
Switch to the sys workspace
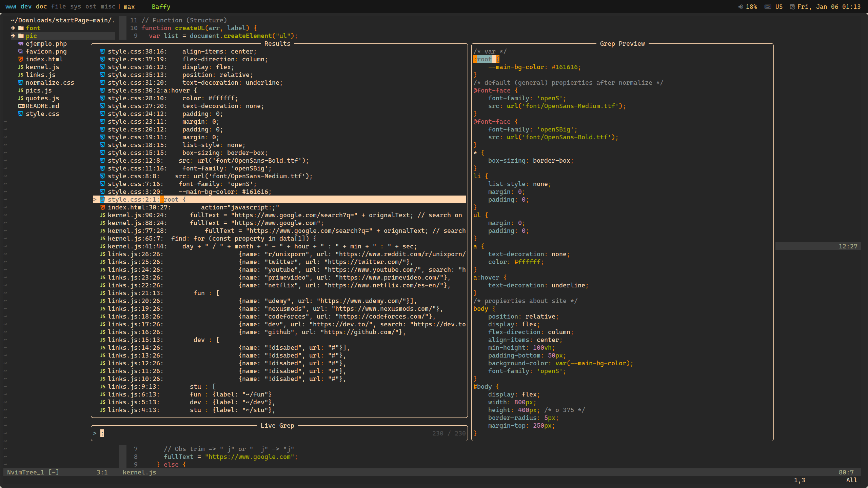(76, 7)
